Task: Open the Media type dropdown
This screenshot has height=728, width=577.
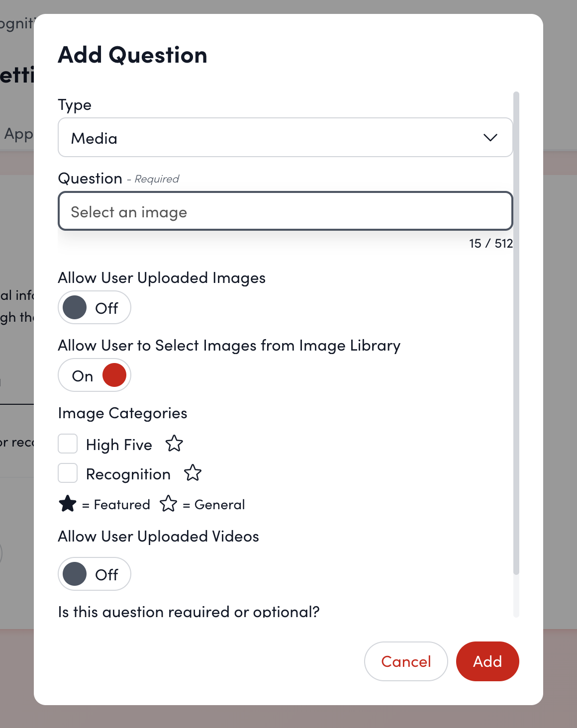Action: 285,138
